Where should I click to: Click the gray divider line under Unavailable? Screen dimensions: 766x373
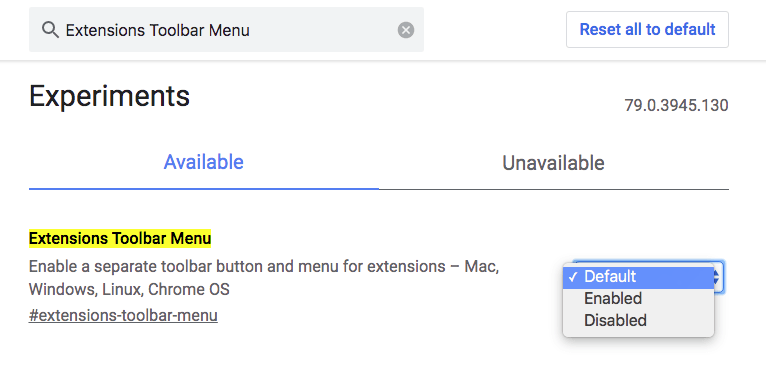[x=553, y=189]
